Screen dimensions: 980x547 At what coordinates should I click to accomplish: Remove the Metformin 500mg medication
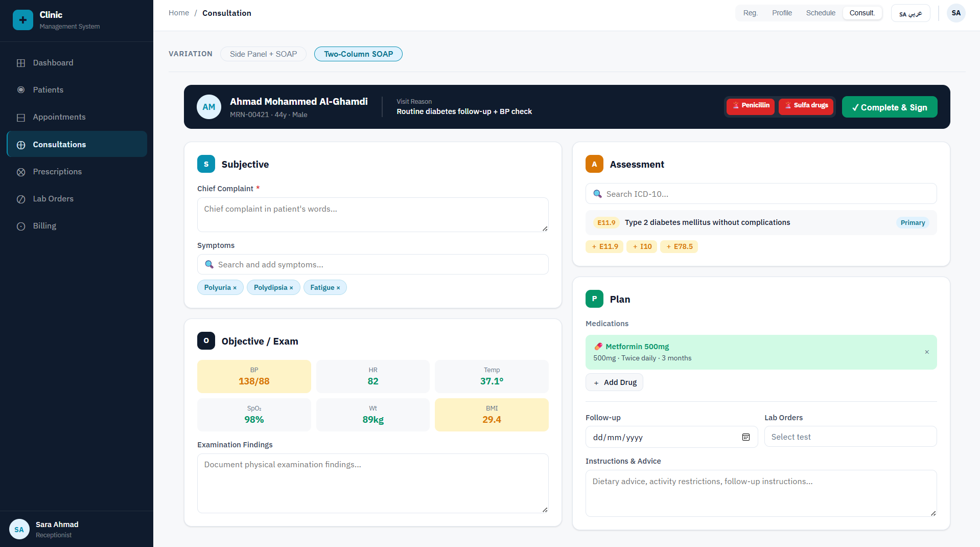tap(926, 352)
